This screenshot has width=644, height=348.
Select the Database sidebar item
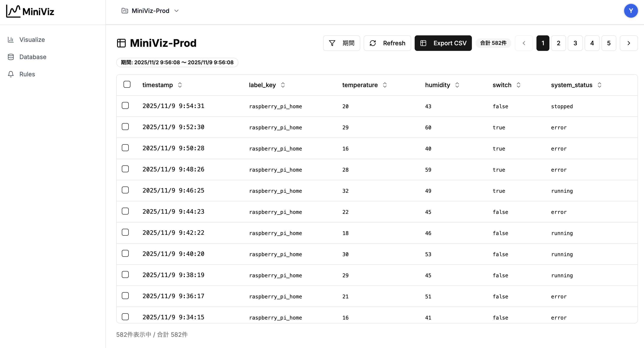point(32,57)
